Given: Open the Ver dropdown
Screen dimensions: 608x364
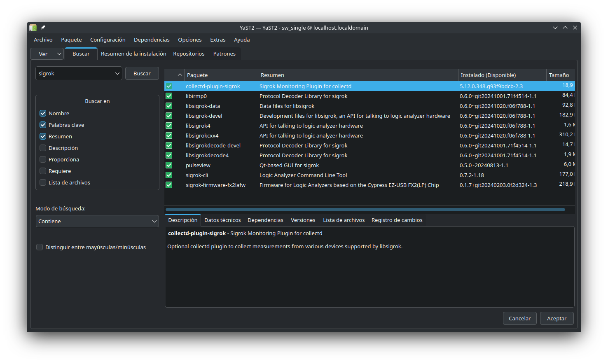Looking at the screenshot, I should pyautogui.click(x=47, y=54).
